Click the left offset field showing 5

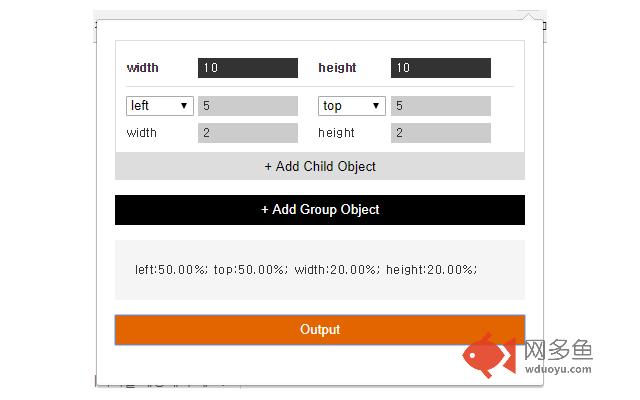pyautogui.click(x=248, y=106)
